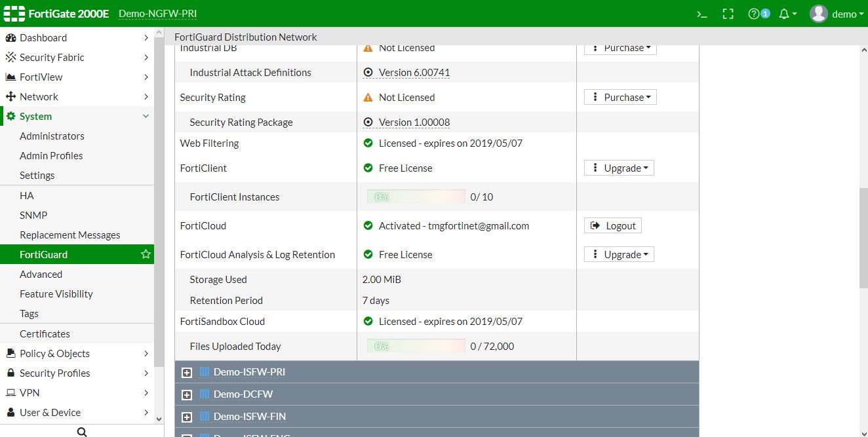
Task: Open the HA menu item
Action: pos(27,195)
